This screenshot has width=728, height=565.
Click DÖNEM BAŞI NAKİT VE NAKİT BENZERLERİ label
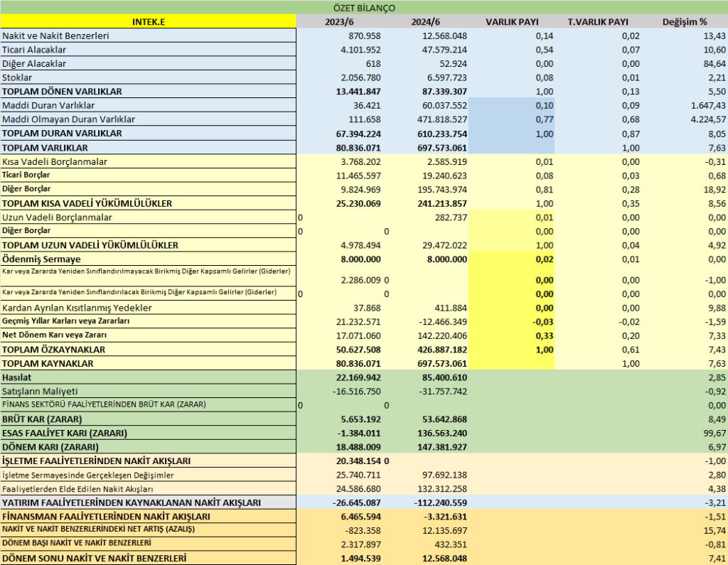pos(77,543)
